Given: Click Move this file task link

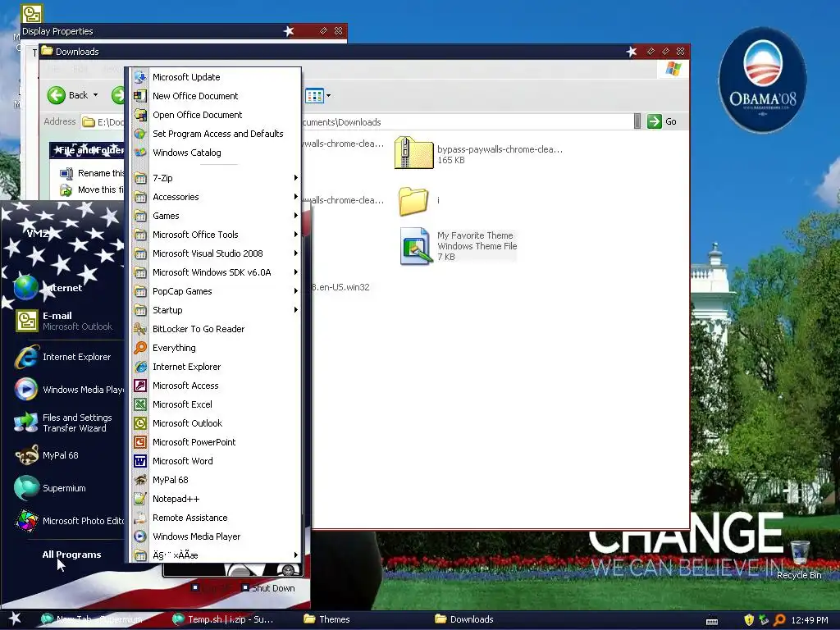Looking at the screenshot, I should click(92, 189).
